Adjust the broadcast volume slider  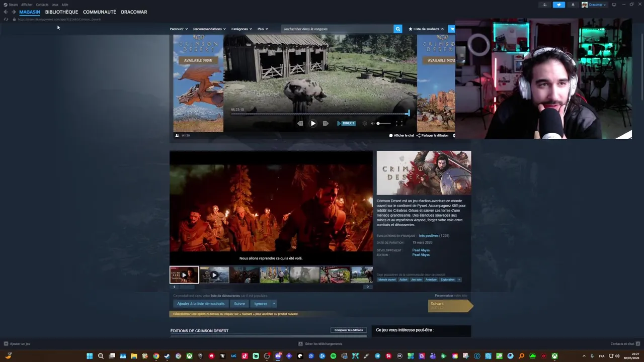pos(383,123)
